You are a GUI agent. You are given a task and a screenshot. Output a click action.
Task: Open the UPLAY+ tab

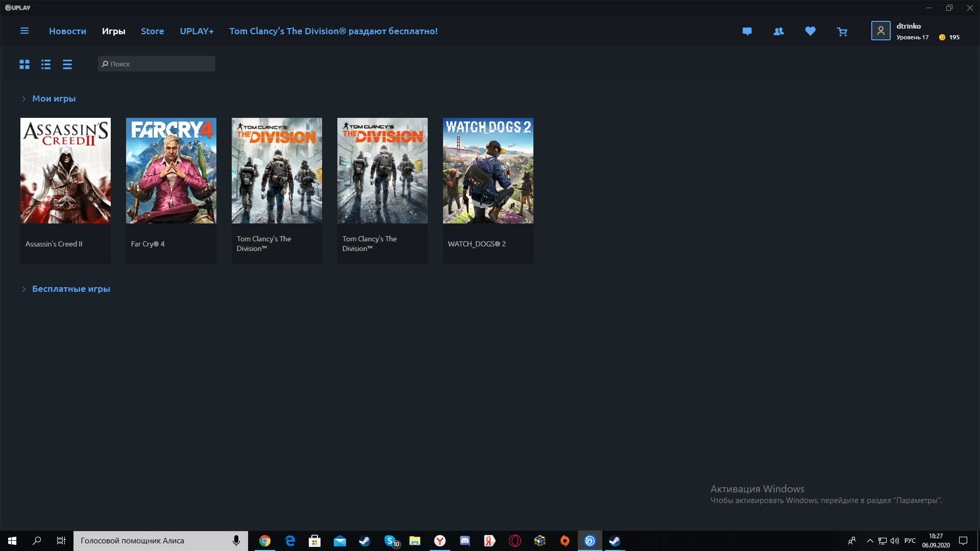197,31
